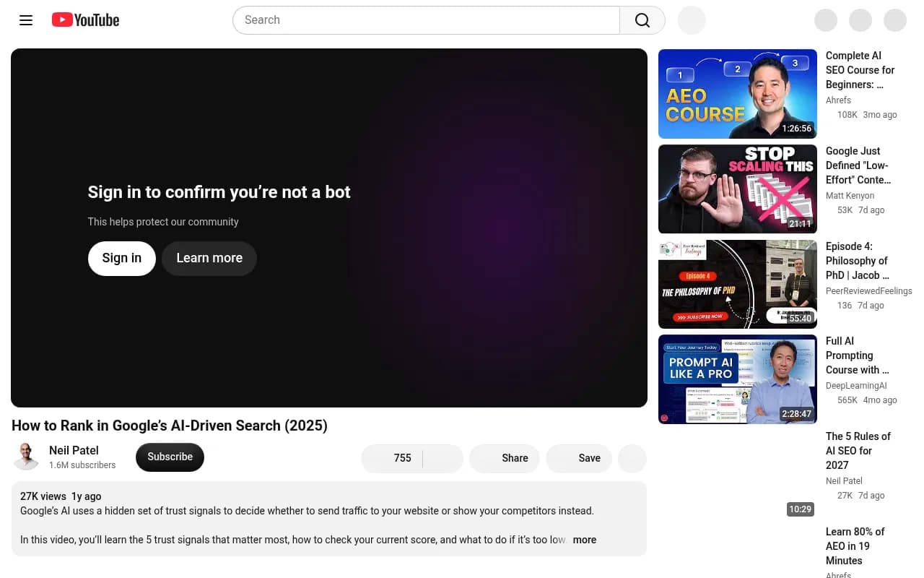
Task: Click the Matt Kenyon channel name
Action: [x=850, y=196]
